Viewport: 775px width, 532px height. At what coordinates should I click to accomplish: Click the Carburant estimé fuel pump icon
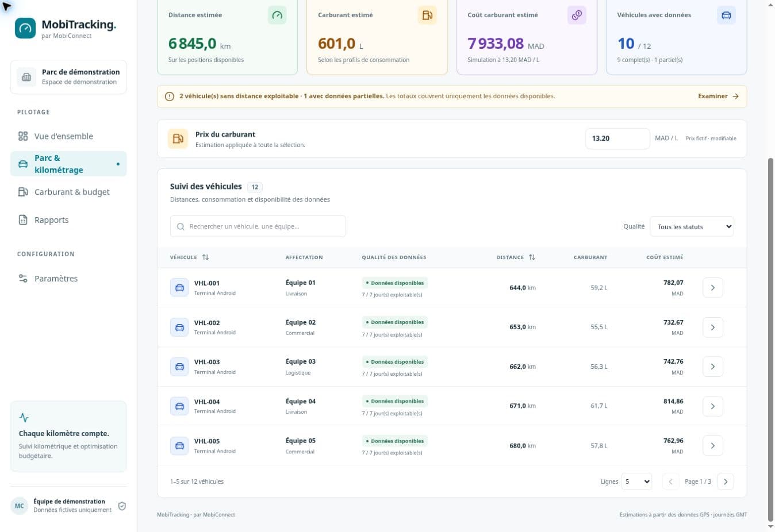pyautogui.click(x=427, y=16)
